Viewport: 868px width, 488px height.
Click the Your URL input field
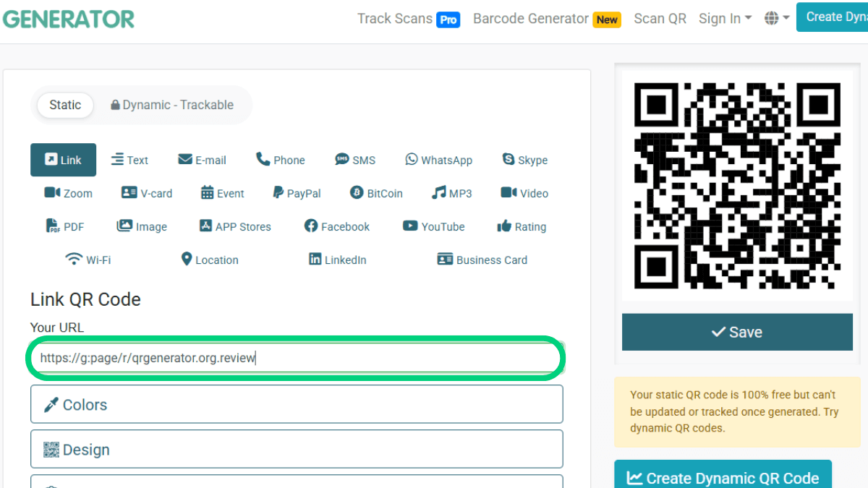pos(297,358)
